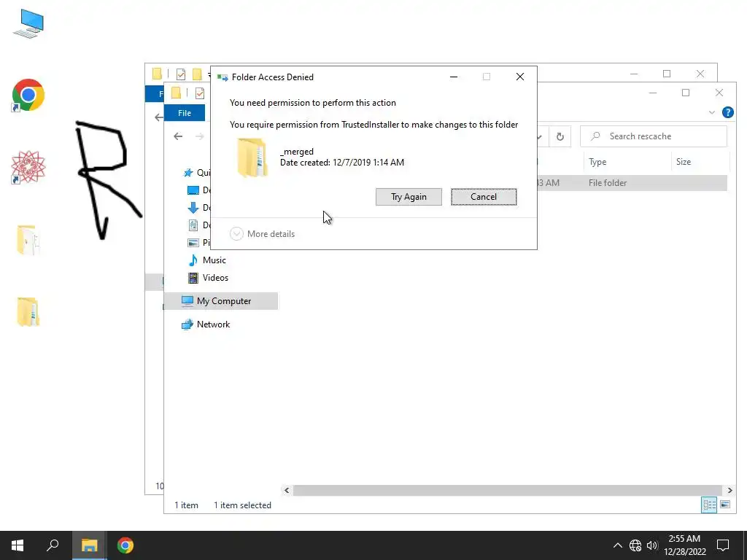Go back with the front Explorer back arrow

click(x=178, y=136)
